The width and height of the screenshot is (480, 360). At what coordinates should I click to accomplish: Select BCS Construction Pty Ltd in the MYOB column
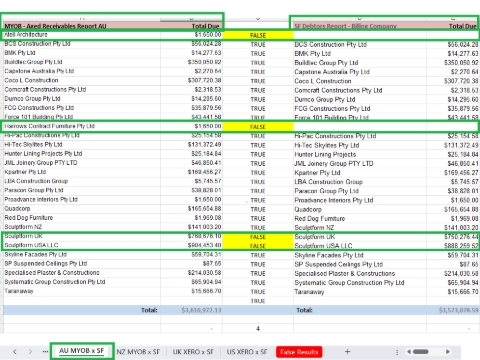37,44
